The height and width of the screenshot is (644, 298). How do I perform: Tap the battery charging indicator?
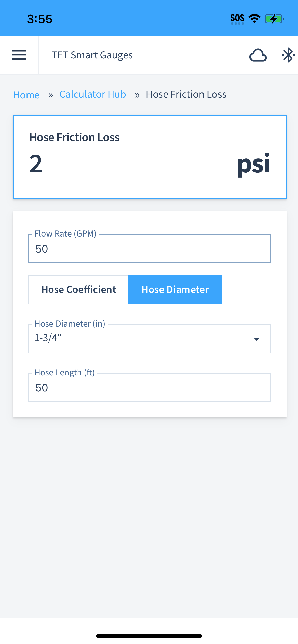tap(274, 19)
